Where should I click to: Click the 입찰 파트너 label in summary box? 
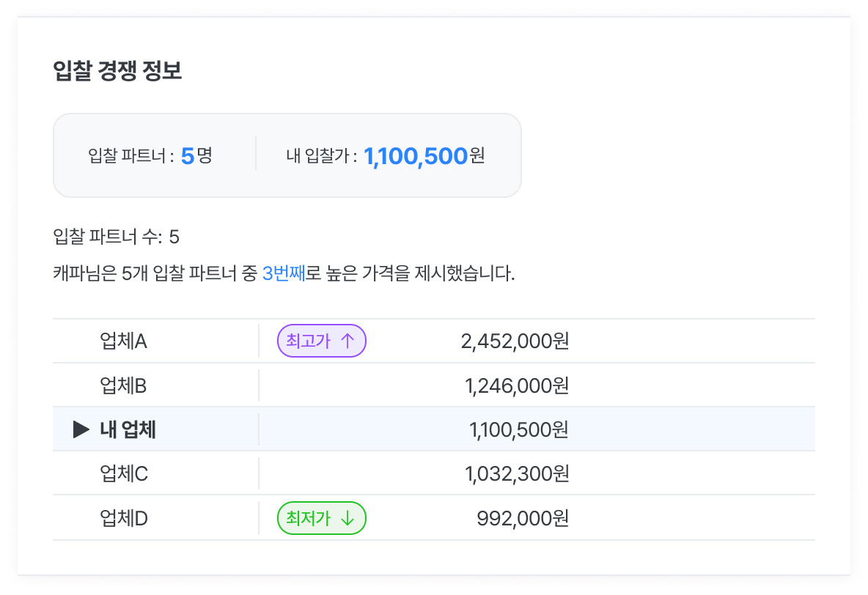(130, 155)
